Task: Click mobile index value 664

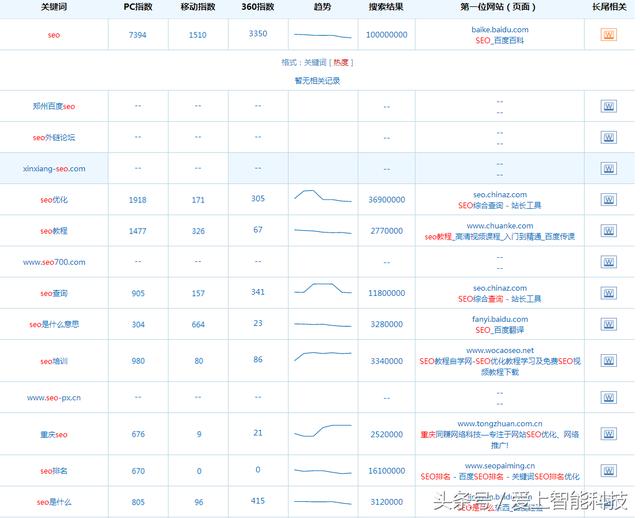Action: [x=198, y=325]
